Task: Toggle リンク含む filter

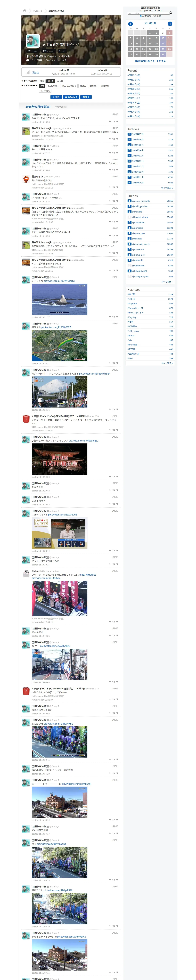Action: tap(45, 90)
